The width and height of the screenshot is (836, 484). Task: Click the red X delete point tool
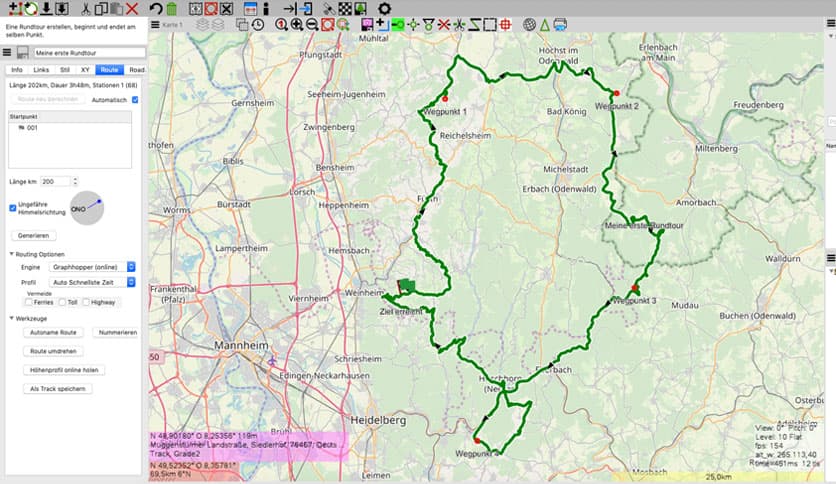[444, 25]
